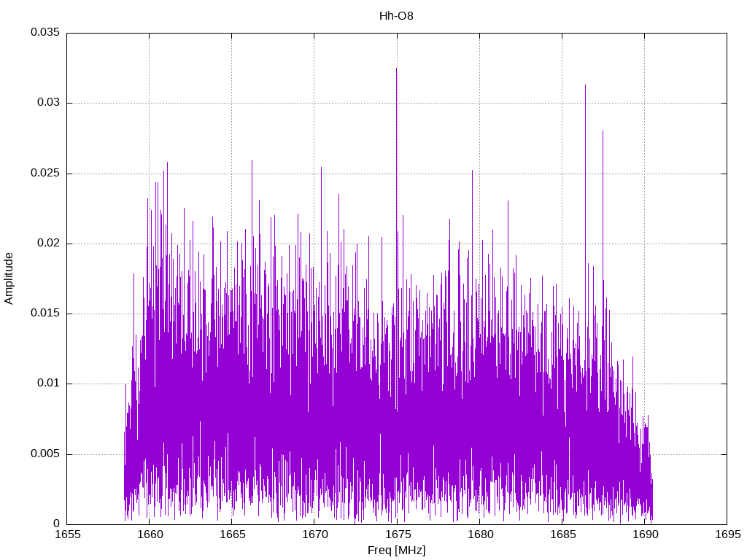Select the y-axis tick value 0.005
This screenshot has width=747, height=560.
tap(45, 454)
